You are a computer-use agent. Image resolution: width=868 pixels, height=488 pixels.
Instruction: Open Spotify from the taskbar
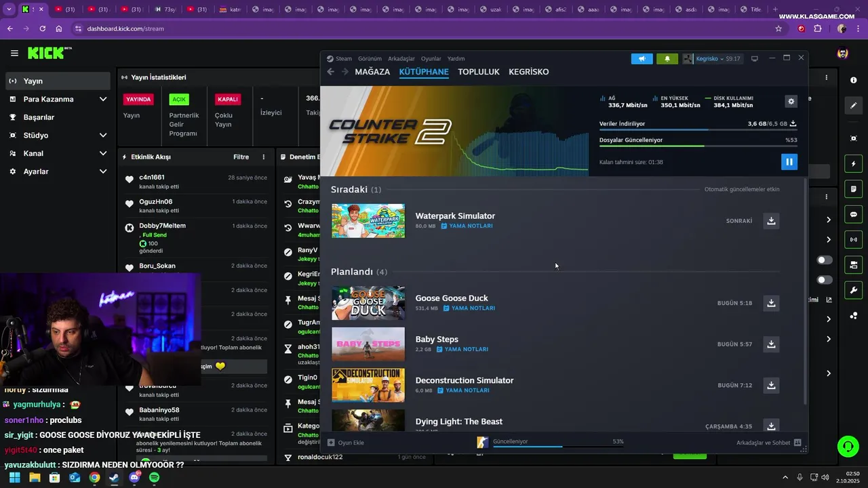[154, 478]
